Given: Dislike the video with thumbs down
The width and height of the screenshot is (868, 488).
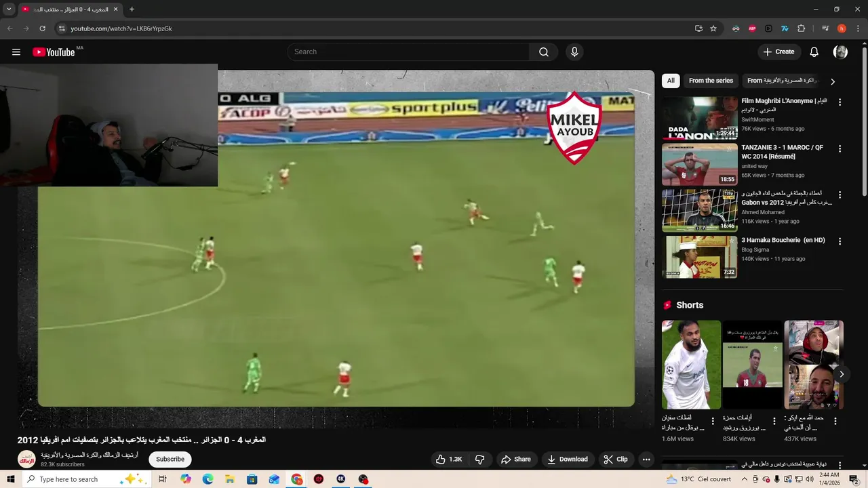Looking at the screenshot, I should (480, 460).
